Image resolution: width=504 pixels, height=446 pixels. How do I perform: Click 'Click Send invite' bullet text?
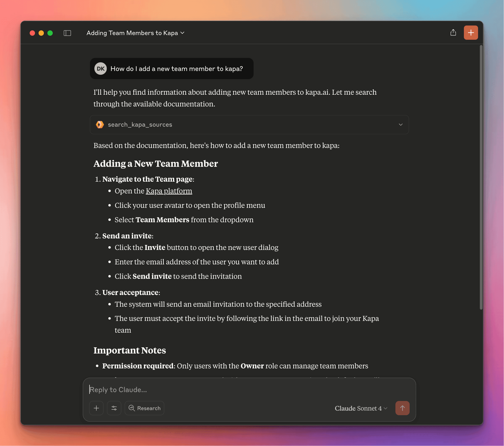point(178,276)
